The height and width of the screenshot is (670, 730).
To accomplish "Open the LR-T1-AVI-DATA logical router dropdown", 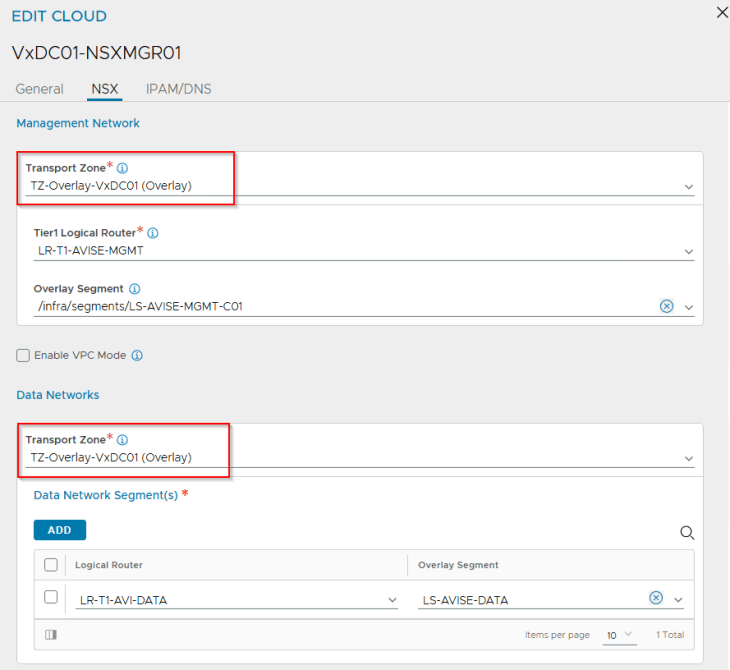I will (237, 600).
